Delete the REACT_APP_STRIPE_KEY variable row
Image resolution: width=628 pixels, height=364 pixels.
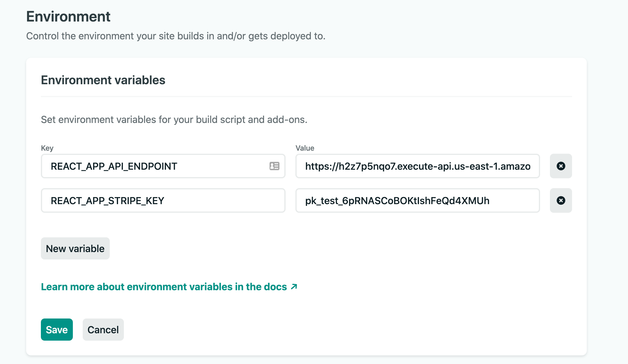click(561, 200)
